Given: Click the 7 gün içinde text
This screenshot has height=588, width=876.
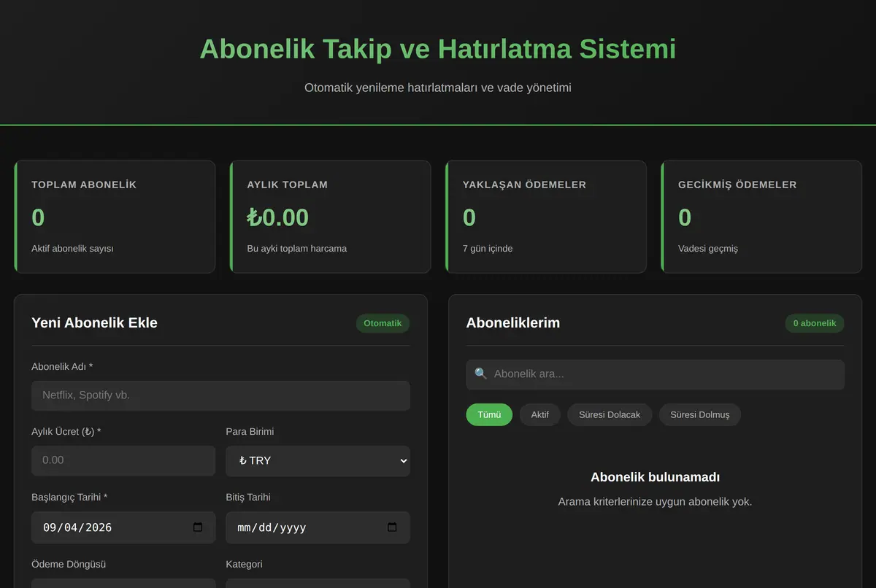Looking at the screenshot, I should point(488,249).
